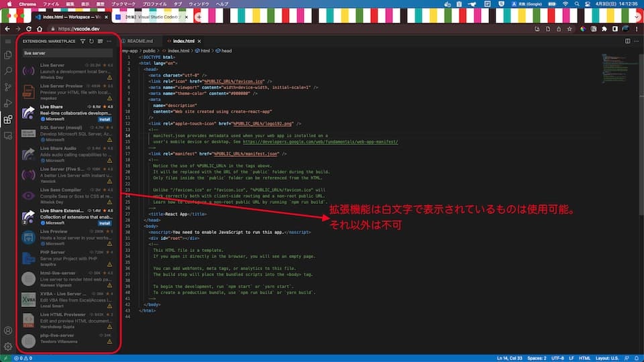Install the Live Share extension
This screenshot has height=362, width=644.
(x=105, y=119)
